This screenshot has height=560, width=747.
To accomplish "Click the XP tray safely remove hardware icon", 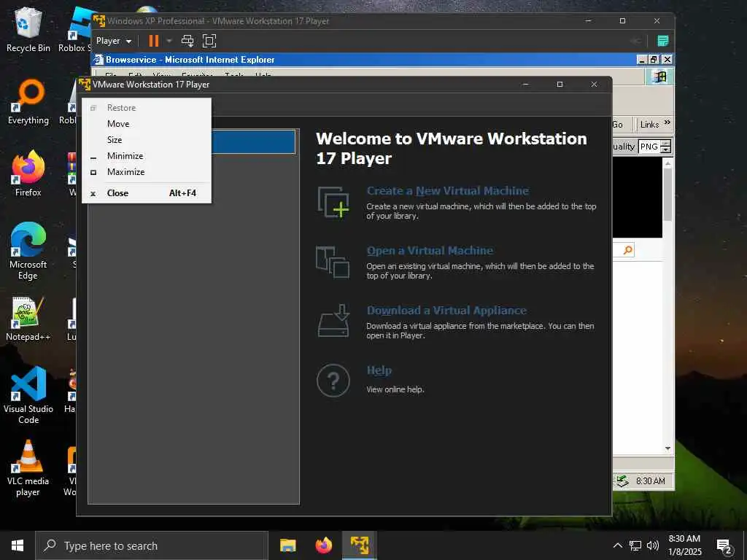I will pyautogui.click(x=622, y=481).
